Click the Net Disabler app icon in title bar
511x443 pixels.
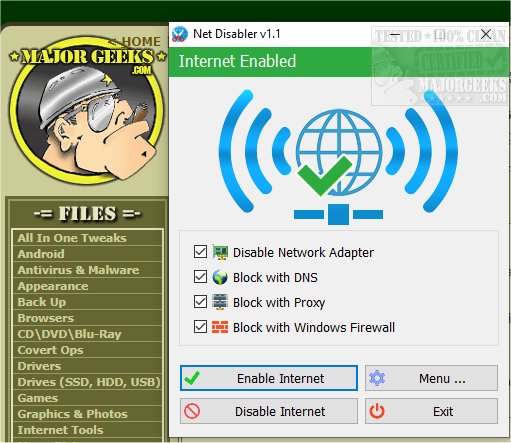point(180,34)
